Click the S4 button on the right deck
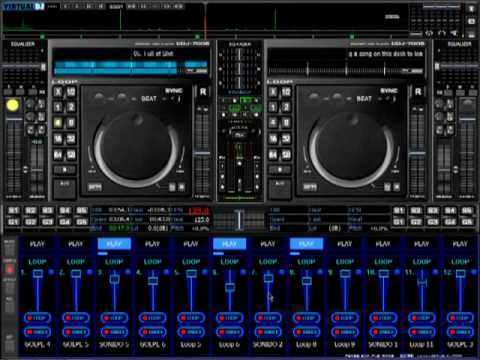The image size is (480, 360). (x=450, y=210)
